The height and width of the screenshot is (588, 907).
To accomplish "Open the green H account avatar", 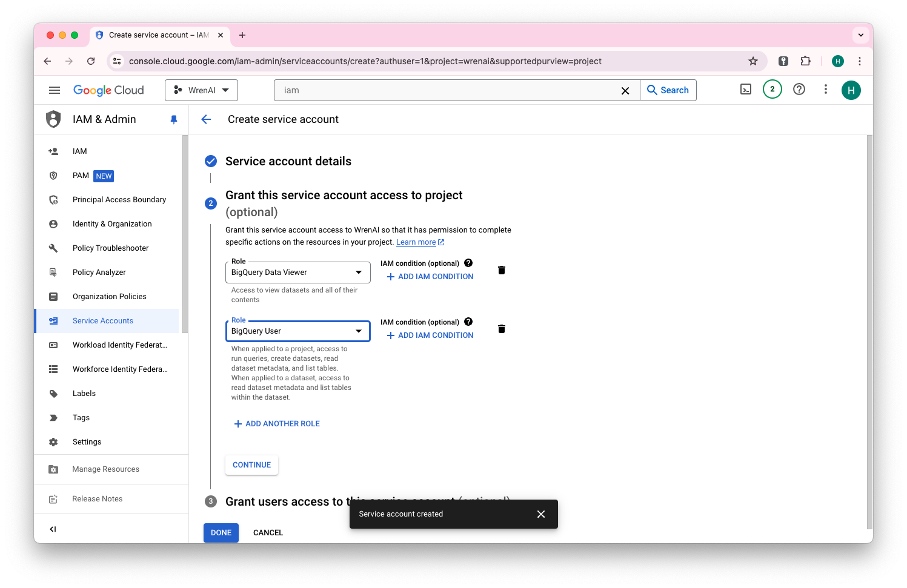I will pyautogui.click(x=851, y=90).
